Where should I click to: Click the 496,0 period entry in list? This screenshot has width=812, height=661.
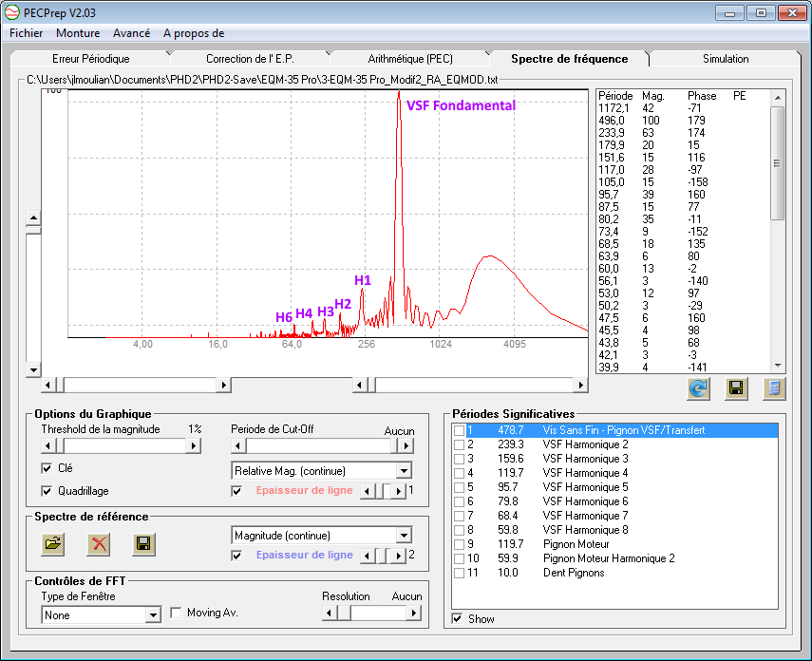click(x=611, y=121)
